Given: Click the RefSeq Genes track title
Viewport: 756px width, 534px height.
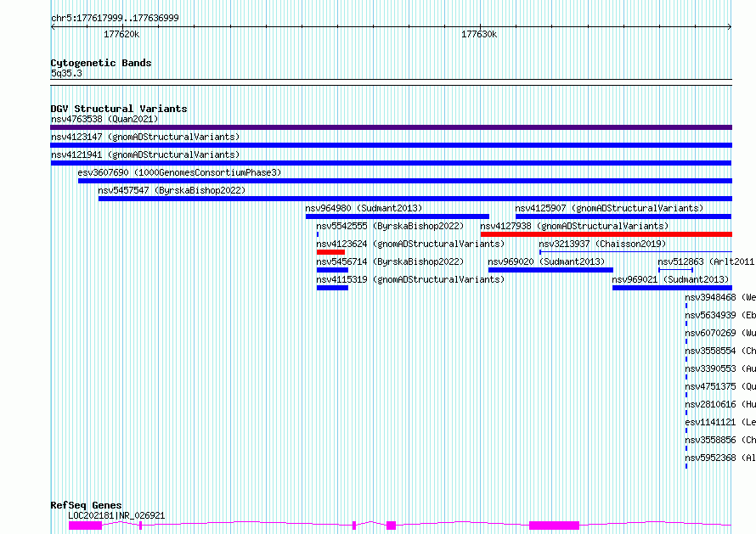Looking at the screenshot, I should tap(86, 506).
